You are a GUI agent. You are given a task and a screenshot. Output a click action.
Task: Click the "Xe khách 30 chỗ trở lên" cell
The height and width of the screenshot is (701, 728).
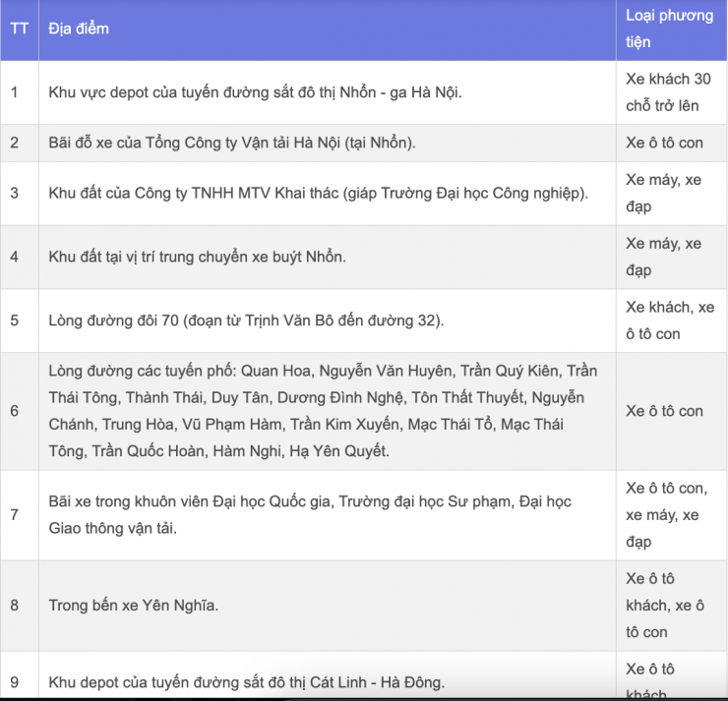(668, 92)
